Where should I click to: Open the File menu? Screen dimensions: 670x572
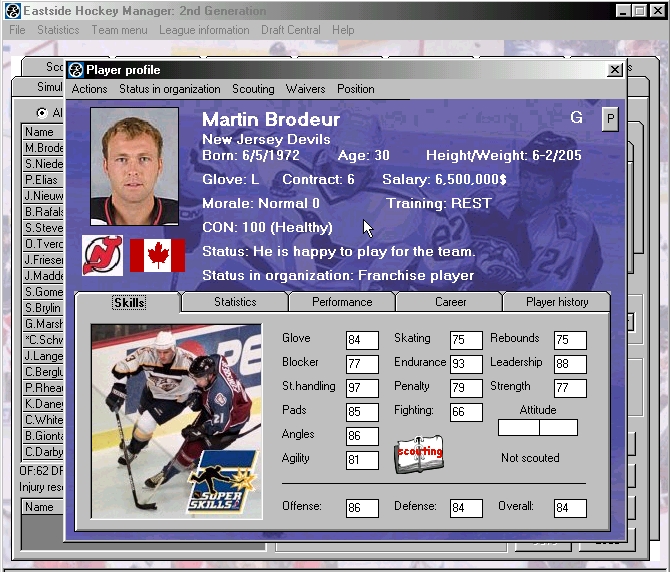point(17,30)
